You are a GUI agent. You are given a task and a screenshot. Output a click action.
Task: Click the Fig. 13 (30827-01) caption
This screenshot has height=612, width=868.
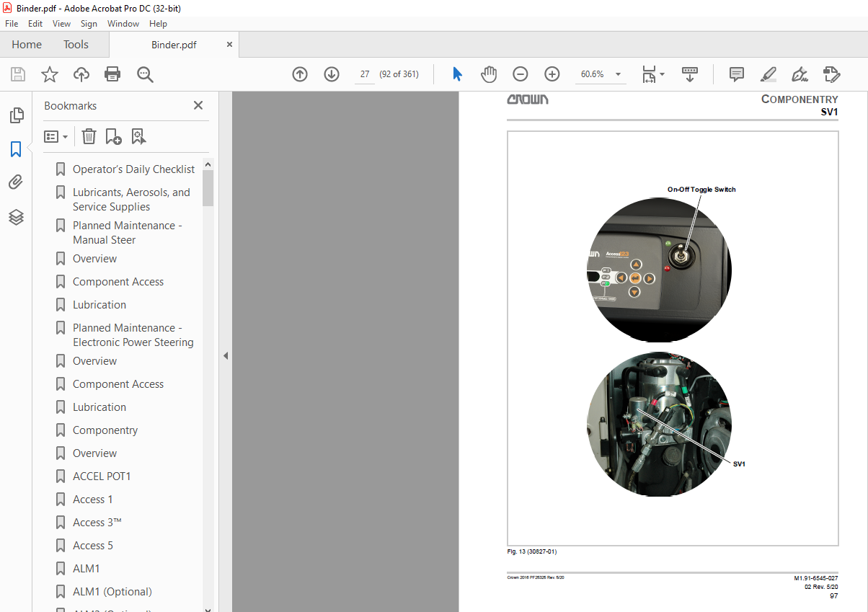point(531,551)
